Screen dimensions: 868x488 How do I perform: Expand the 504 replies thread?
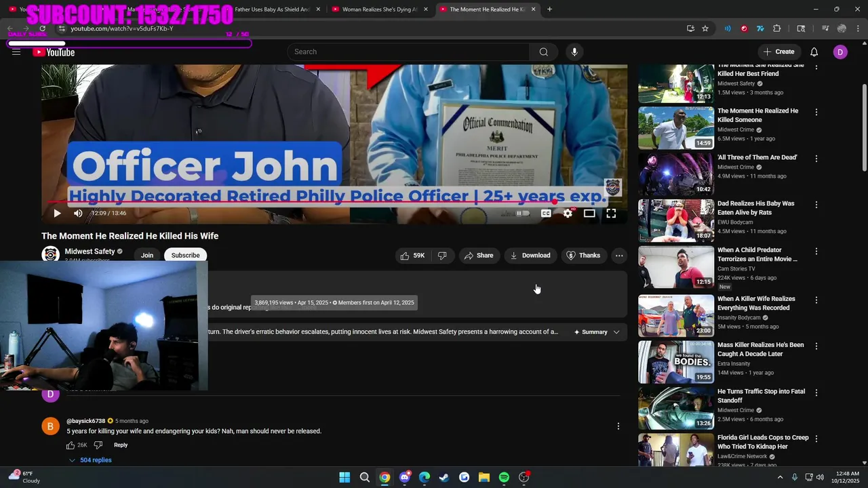pos(90,460)
